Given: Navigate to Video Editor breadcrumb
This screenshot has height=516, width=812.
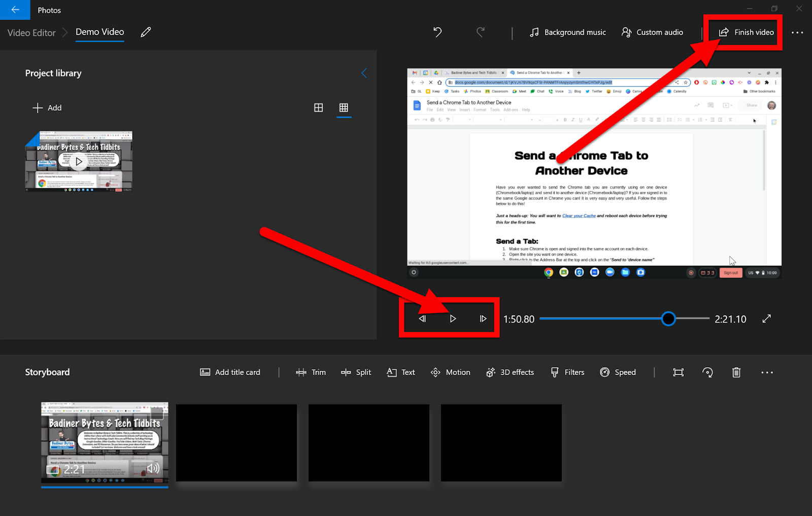Looking at the screenshot, I should point(31,32).
